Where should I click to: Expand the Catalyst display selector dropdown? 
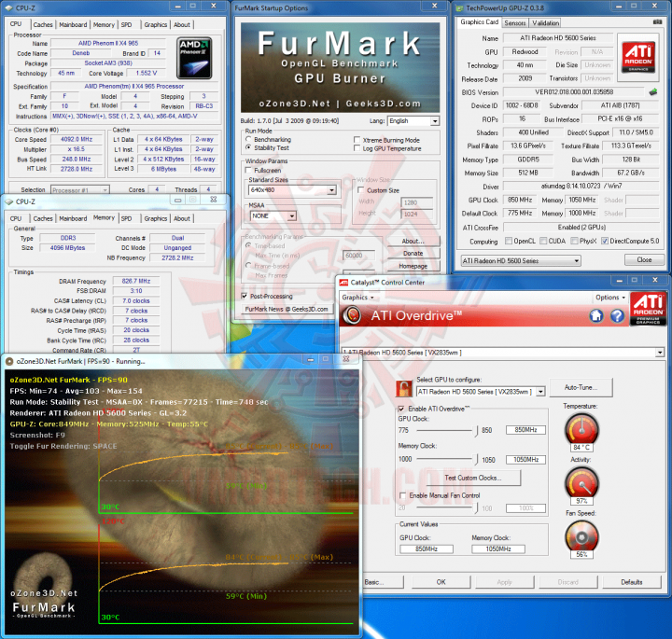pyautogui.click(x=660, y=353)
